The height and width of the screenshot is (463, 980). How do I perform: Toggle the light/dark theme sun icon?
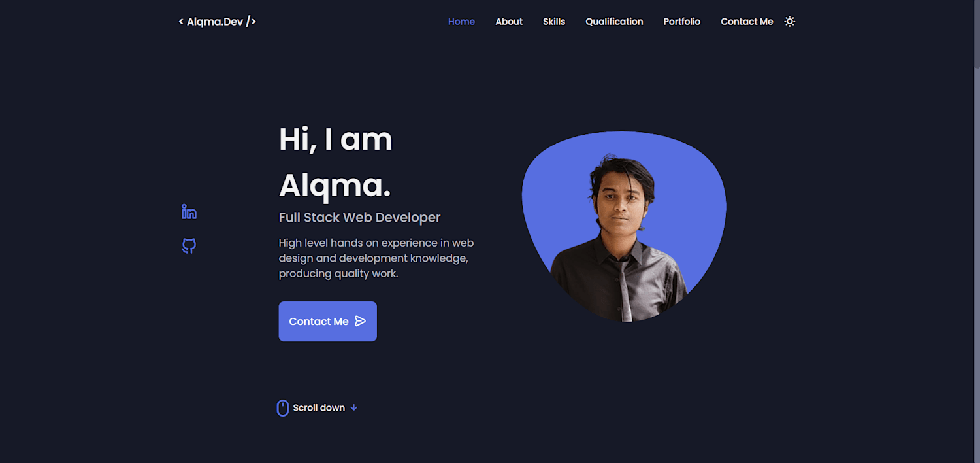pyautogui.click(x=790, y=22)
